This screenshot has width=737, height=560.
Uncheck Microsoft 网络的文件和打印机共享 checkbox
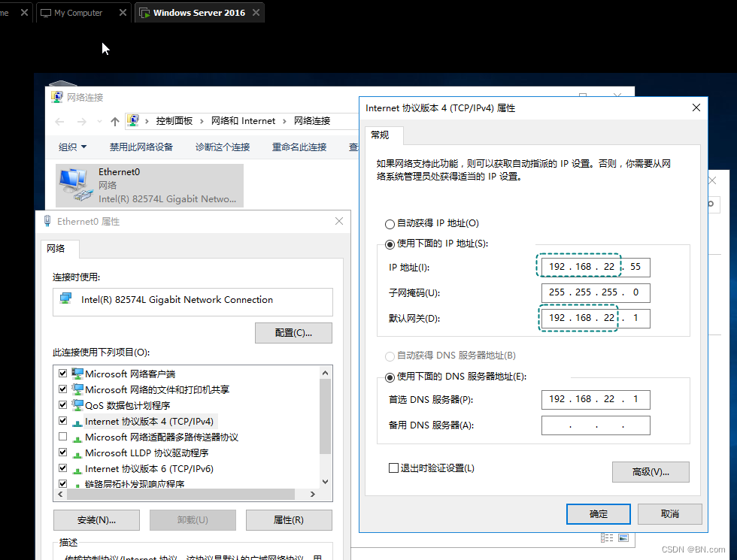coord(62,389)
